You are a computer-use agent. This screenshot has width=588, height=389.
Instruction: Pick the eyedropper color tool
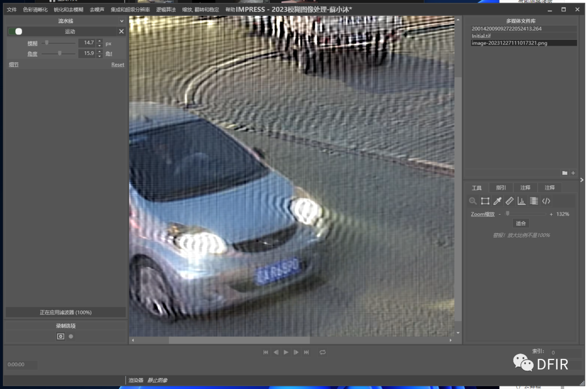497,201
